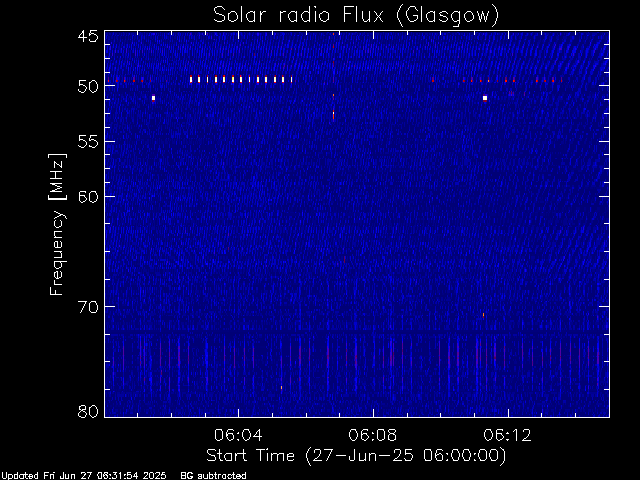Click the 'Updated Fri Jun 27 06:31:54 2025' text
This screenshot has height=480, width=640.
(x=83, y=476)
